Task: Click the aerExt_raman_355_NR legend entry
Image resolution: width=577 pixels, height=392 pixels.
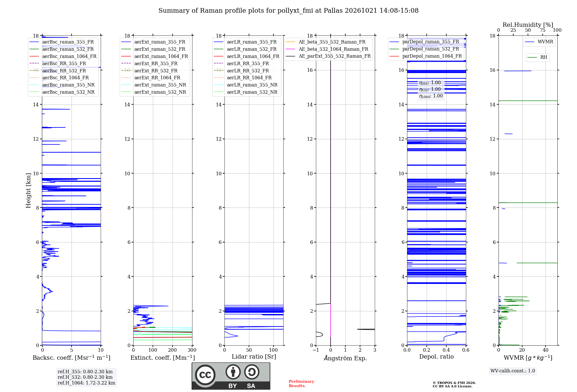Action: [154, 85]
